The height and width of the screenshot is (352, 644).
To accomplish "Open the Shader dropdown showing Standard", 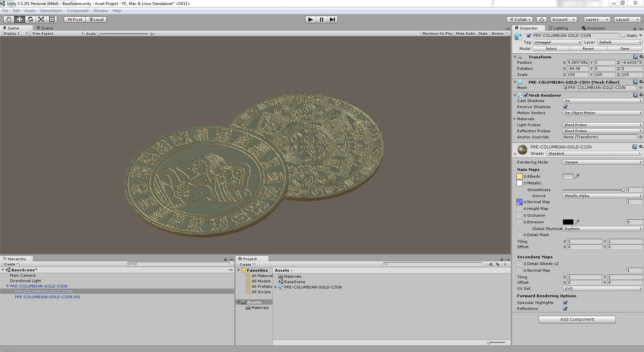I will [x=594, y=153].
